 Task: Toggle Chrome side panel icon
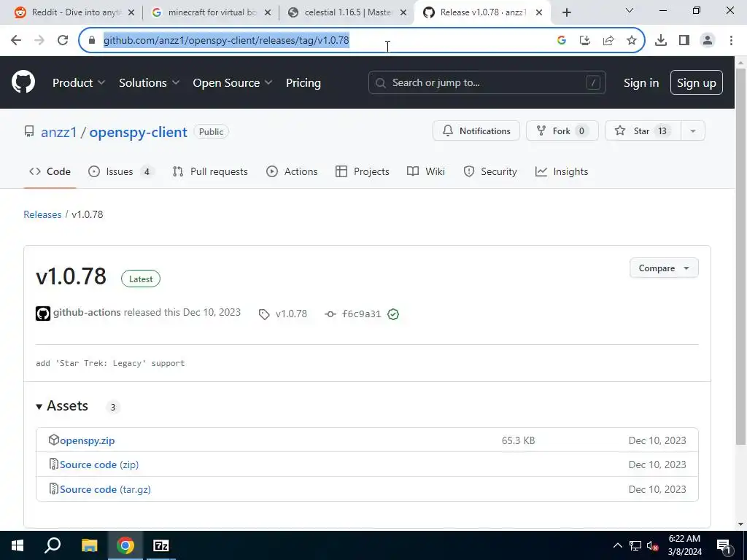[684, 41]
